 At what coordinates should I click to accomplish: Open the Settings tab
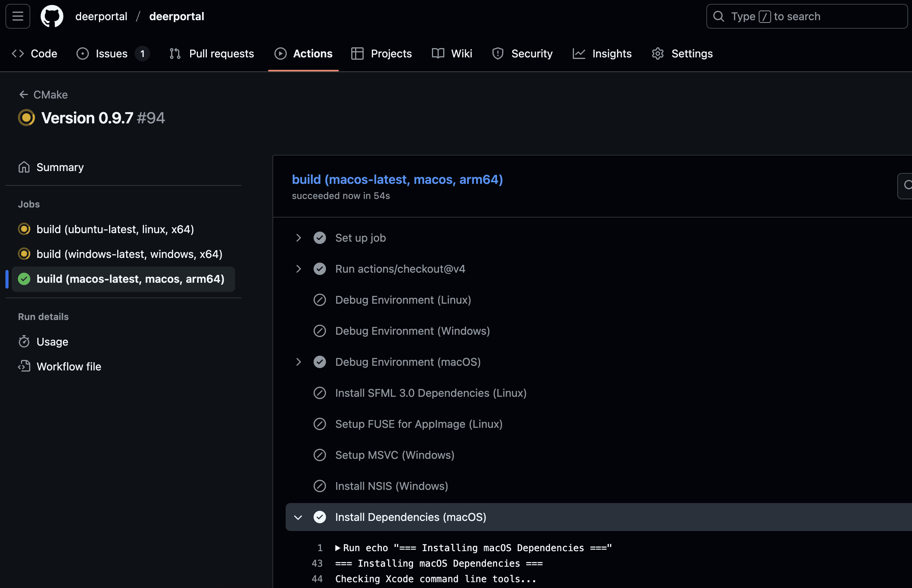pyautogui.click(x=682, y=54)
